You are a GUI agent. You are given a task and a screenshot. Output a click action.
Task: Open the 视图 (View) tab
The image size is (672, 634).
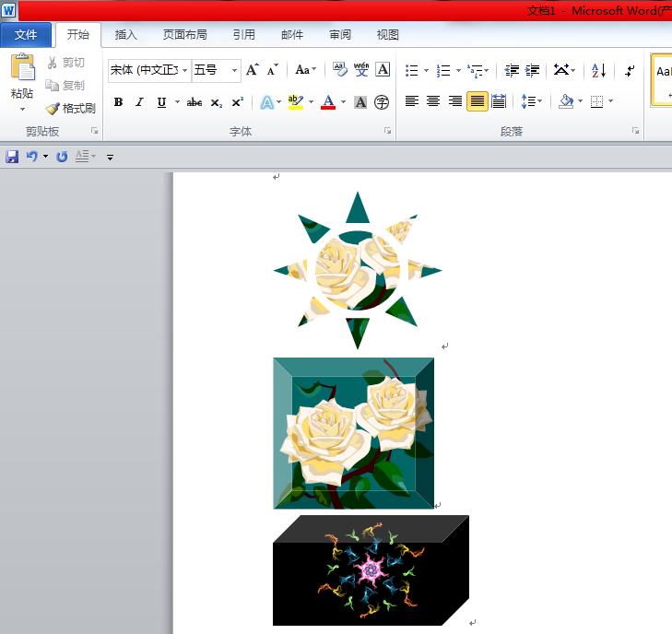tap(387, 35)
